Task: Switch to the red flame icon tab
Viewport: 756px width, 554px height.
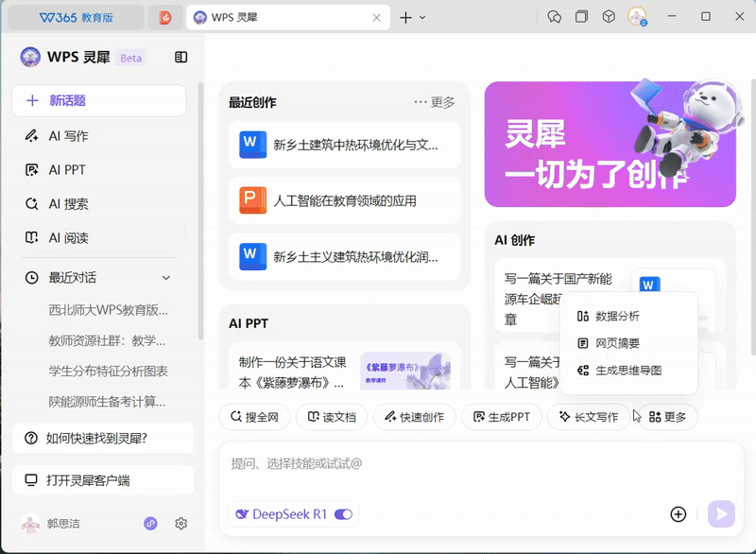Action: pyautogui.click(x=165, y=18)
